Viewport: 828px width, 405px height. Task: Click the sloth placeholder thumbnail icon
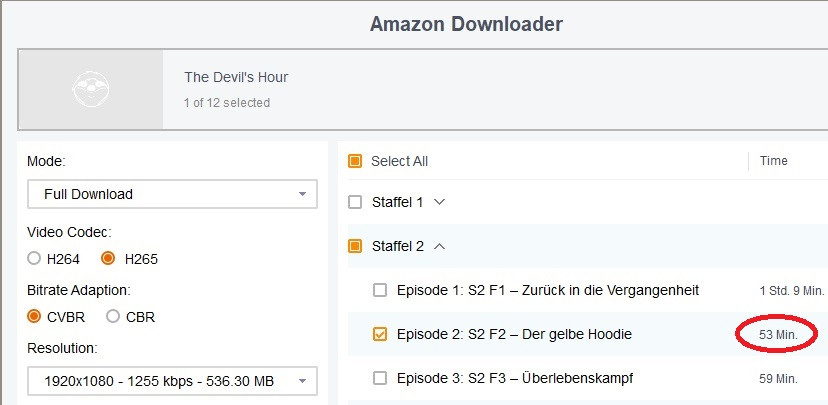tap(91, 89)
